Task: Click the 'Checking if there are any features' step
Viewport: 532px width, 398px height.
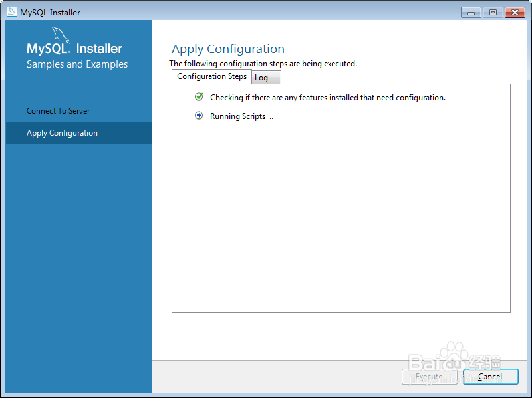Action: pyautogui.click(x=327, y=98)
